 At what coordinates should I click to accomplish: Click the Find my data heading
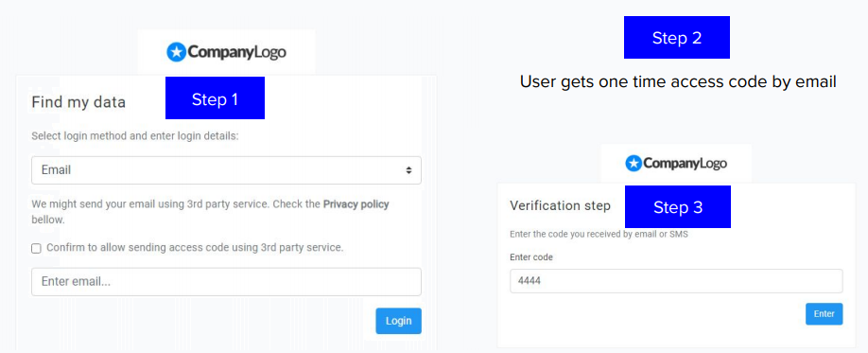pos(78,102)
